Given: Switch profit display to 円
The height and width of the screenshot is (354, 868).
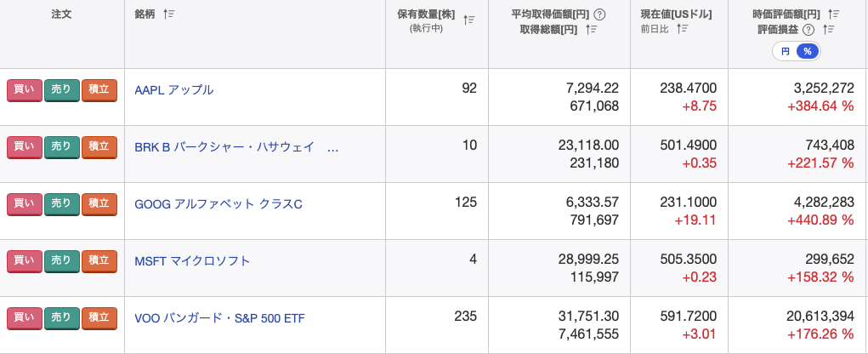Looking at the screenshot, I should pos(785,52).
